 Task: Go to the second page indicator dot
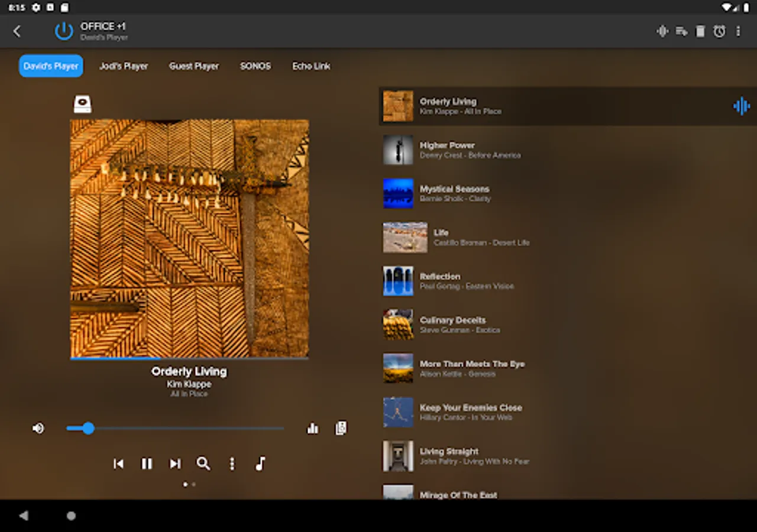pyautogui.click(x=194, y=485)
